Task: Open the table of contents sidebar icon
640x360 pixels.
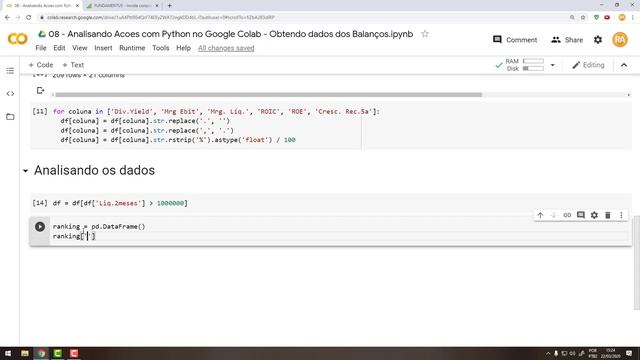Action: [x=10, y=71]
